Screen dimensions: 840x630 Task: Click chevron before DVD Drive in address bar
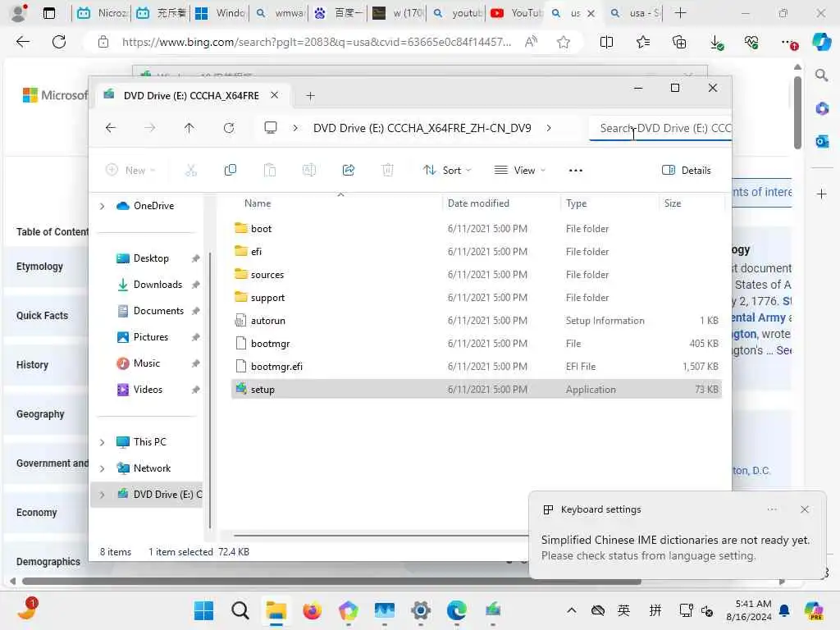tap(295, 128)
